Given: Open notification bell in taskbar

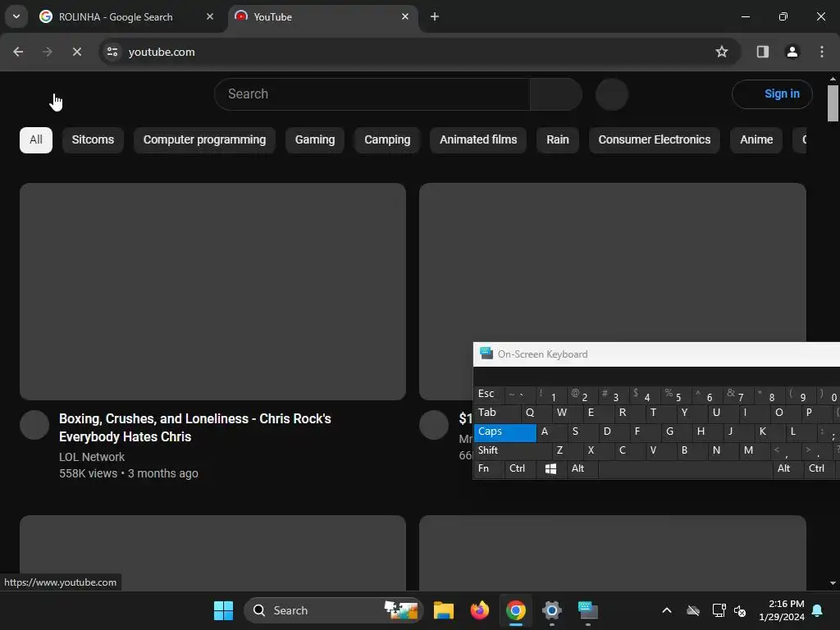Looking at the screenshot, I should click(x=817, y=610).
